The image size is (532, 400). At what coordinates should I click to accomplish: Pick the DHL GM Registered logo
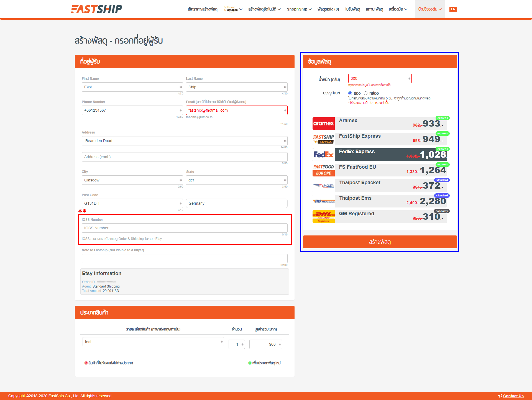pos(323,217)
